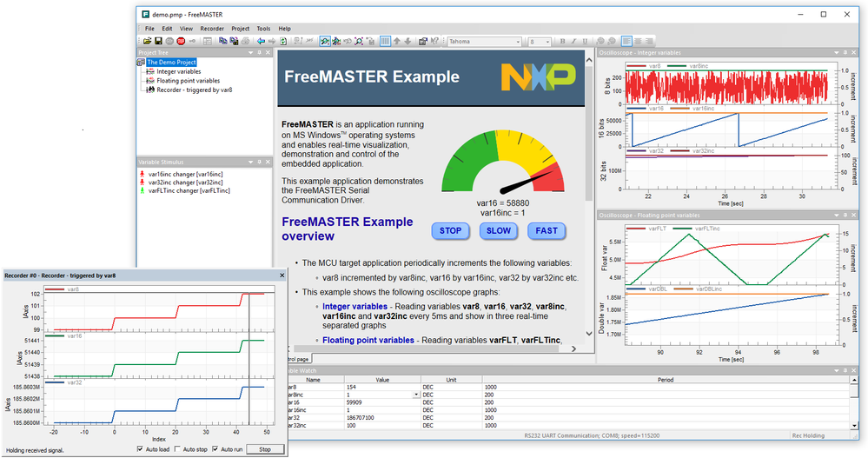This screenshot has height=458, width=868.
Task: Click the Copy toolbar icon
Action: [x=223, y=41]
